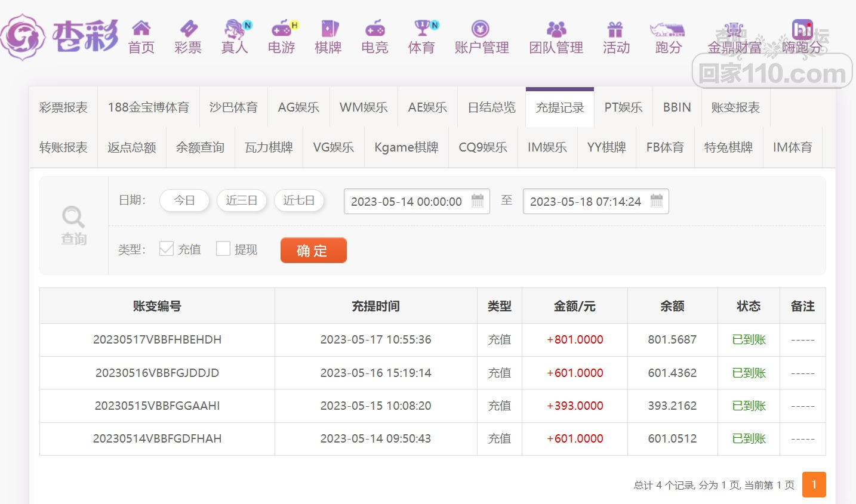Image resolution: width=856 pixels, height=504 pixels.
Task: Open the 体育 trophy icon
Action: point(422,29)
